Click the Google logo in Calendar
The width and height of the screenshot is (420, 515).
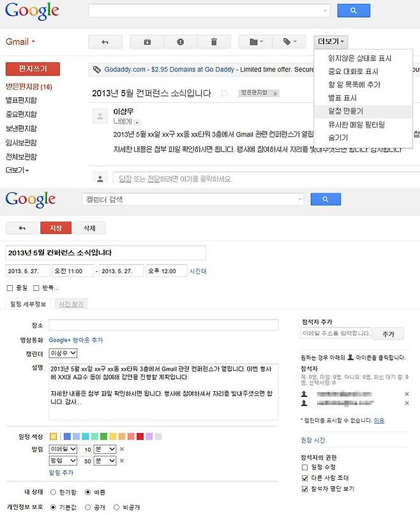pos(30,199)
